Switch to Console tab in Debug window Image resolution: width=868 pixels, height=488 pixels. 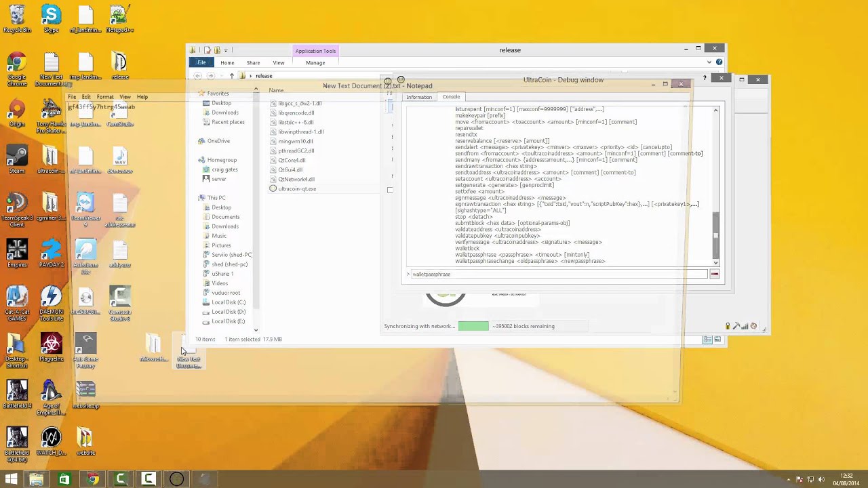451,96
